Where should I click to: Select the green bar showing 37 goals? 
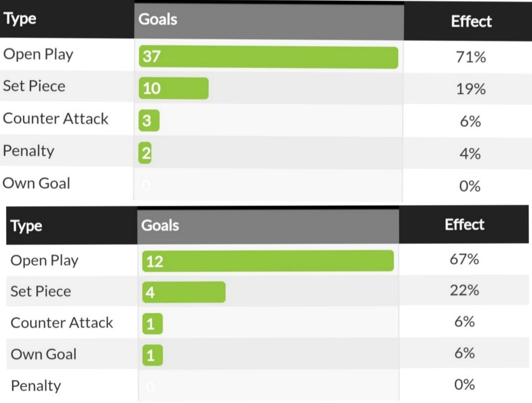click(x=268, y=57)
